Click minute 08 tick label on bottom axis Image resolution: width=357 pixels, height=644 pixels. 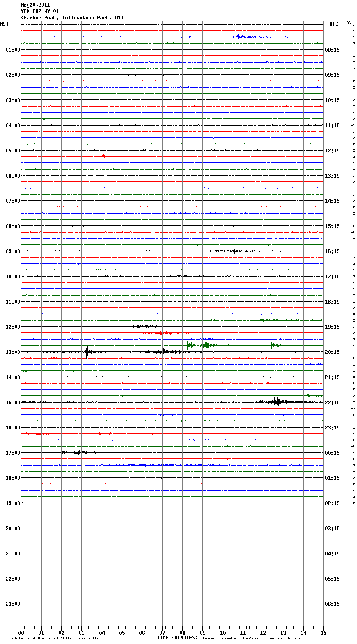tap(182, 633)
